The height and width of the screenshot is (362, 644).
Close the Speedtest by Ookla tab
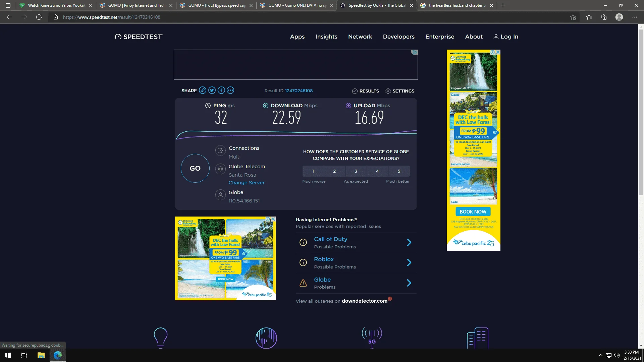point(411,5)
